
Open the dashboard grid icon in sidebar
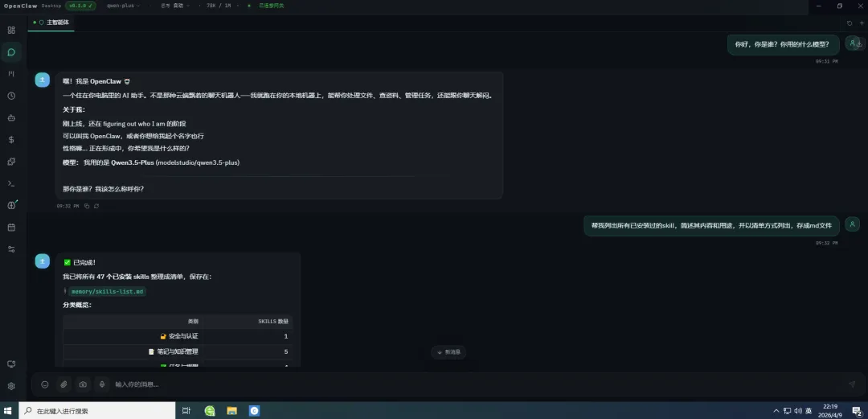point(11,30)
